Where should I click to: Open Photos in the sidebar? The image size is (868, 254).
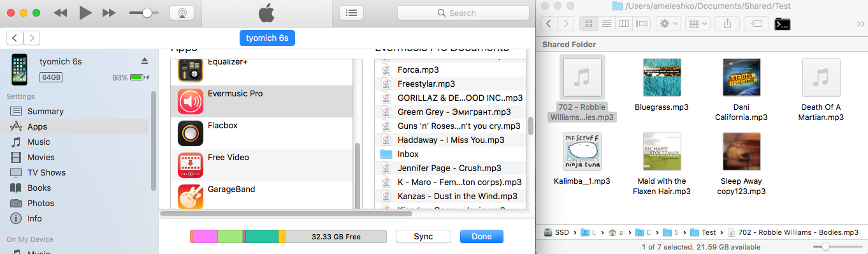point(41,203)
